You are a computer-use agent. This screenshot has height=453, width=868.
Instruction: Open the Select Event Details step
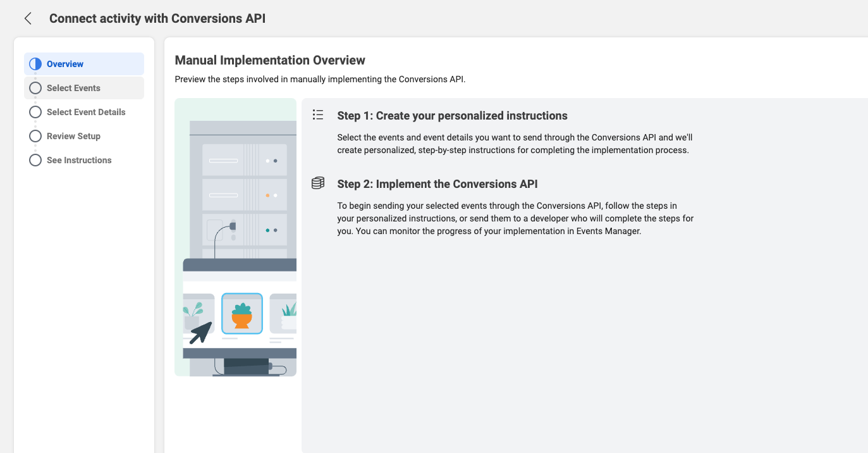86,112
